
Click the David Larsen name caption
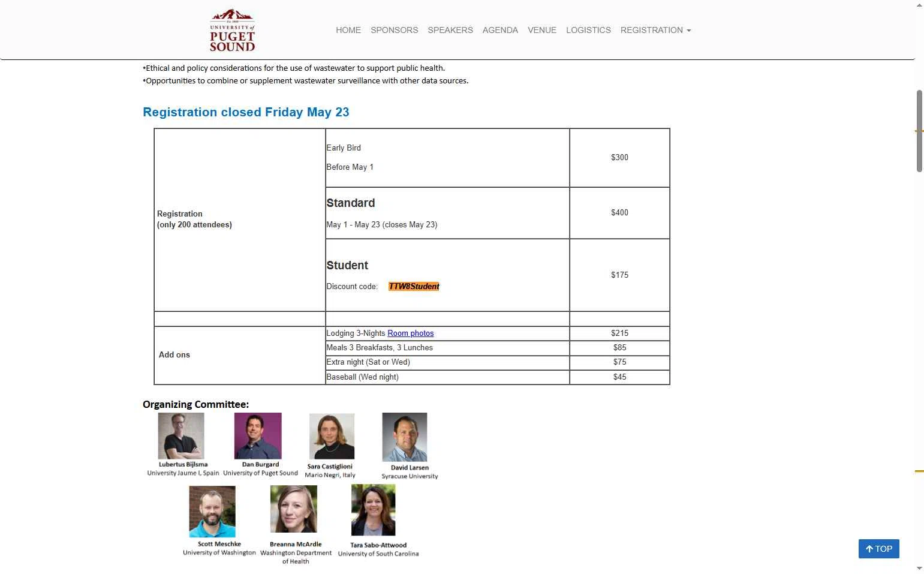tap(410, 468)
